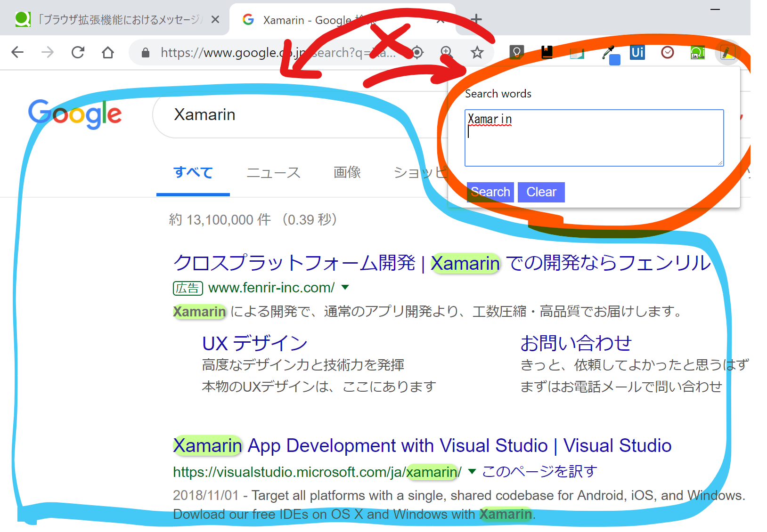
Task: Open the eyedropper color picker extension
Action: pyautogui.click(x=609, y=53)
